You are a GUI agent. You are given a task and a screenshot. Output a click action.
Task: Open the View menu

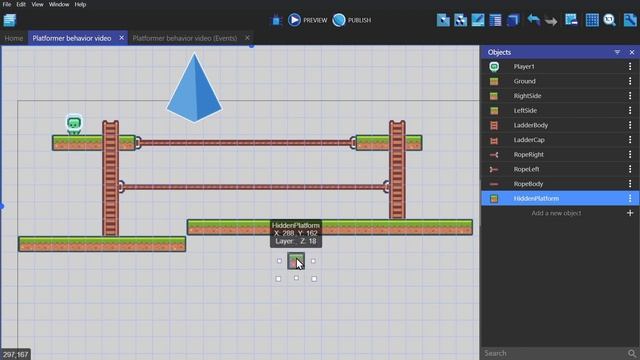pos(37,4)
